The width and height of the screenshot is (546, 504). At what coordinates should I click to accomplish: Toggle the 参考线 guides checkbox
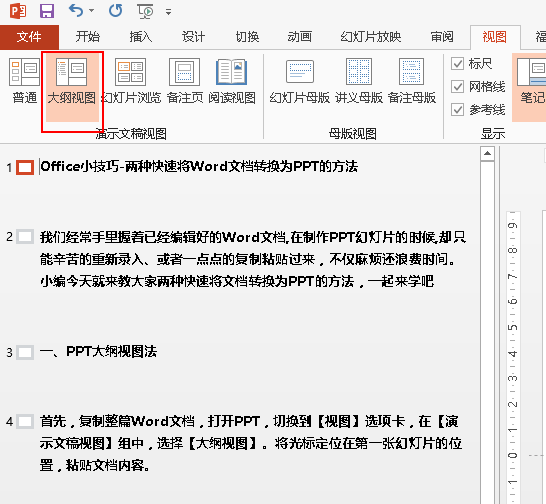coord(457,110)
